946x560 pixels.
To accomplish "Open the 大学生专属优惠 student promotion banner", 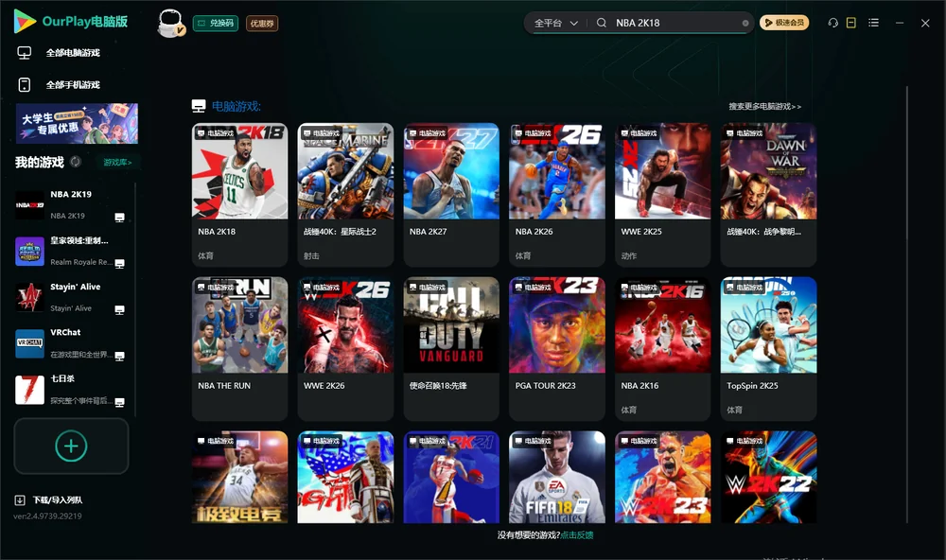I will click(78, 123).
